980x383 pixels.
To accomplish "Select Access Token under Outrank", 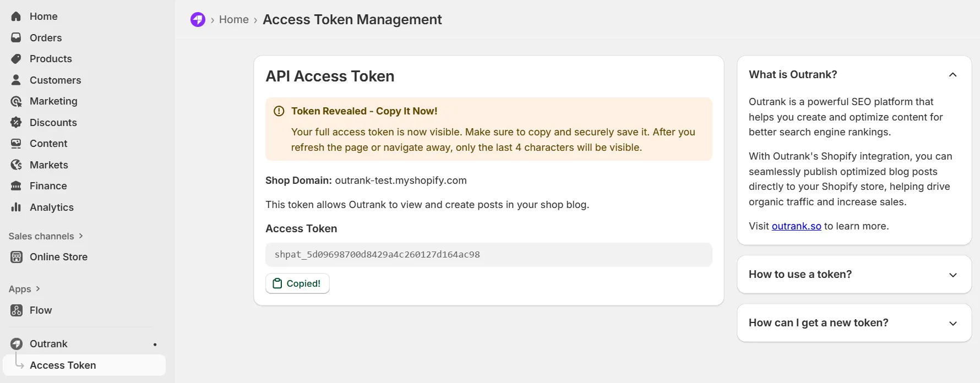I will (x=63, y=365).
